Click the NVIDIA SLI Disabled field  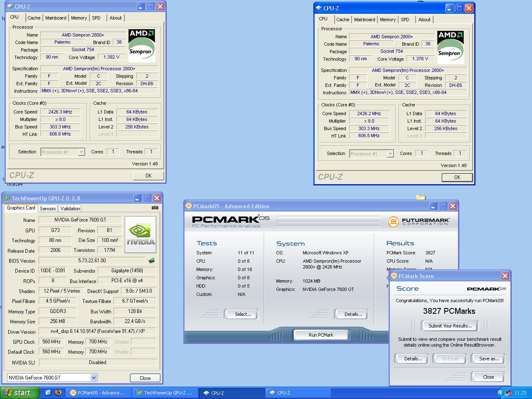point(97,362)
